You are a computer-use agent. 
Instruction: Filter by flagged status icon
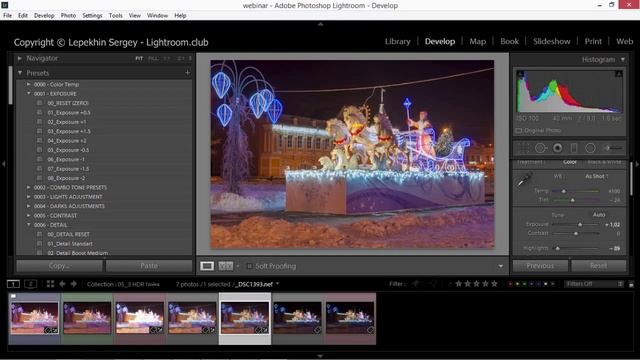[416, 284]
